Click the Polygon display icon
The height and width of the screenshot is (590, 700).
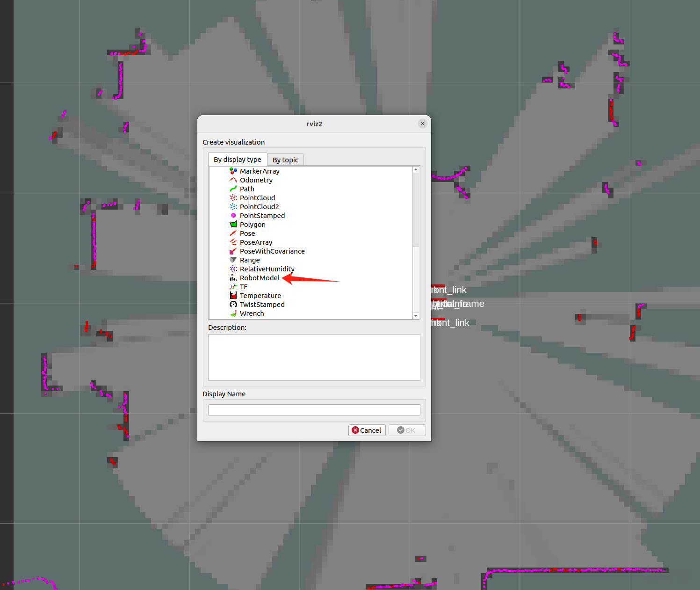point(233,225)
